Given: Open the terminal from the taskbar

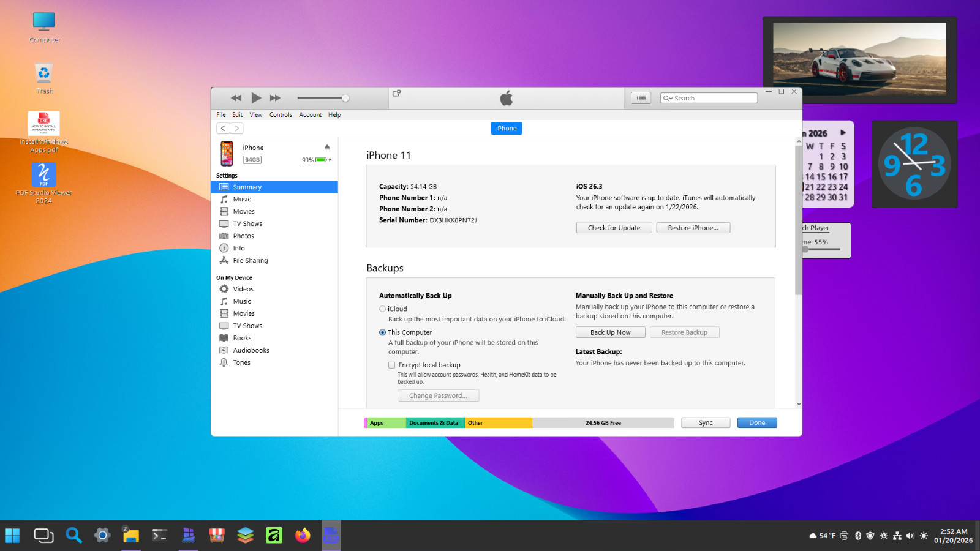Looking at the screenshot, I should click(159, 536).
